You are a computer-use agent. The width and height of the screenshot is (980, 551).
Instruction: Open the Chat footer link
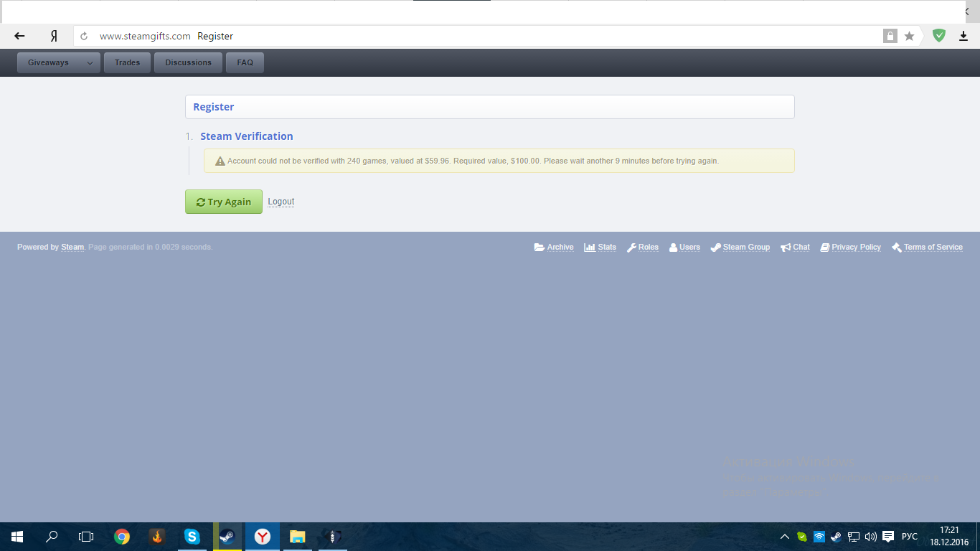[796, 247]
